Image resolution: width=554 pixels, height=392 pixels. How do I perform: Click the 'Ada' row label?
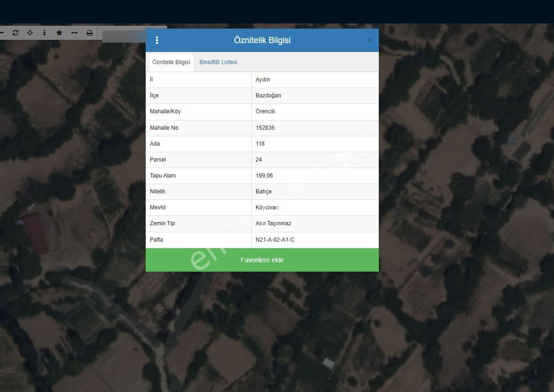[x=155, y=143]
